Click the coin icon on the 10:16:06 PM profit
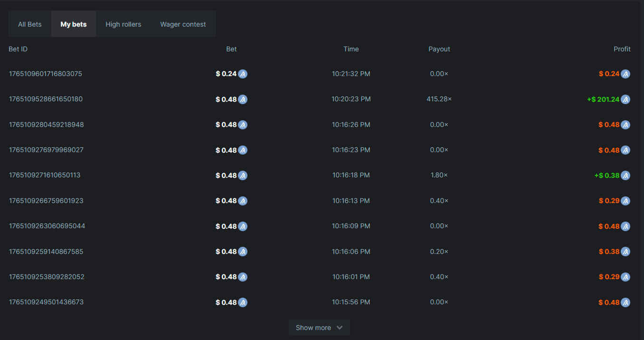Screen dimensions: 644x340 point(625,252)
